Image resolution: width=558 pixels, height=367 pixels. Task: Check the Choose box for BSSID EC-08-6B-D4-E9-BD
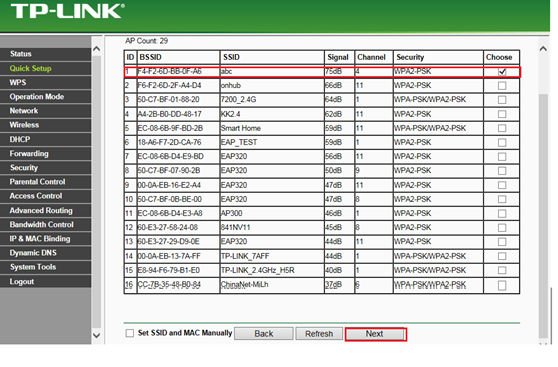coord(502,157)
